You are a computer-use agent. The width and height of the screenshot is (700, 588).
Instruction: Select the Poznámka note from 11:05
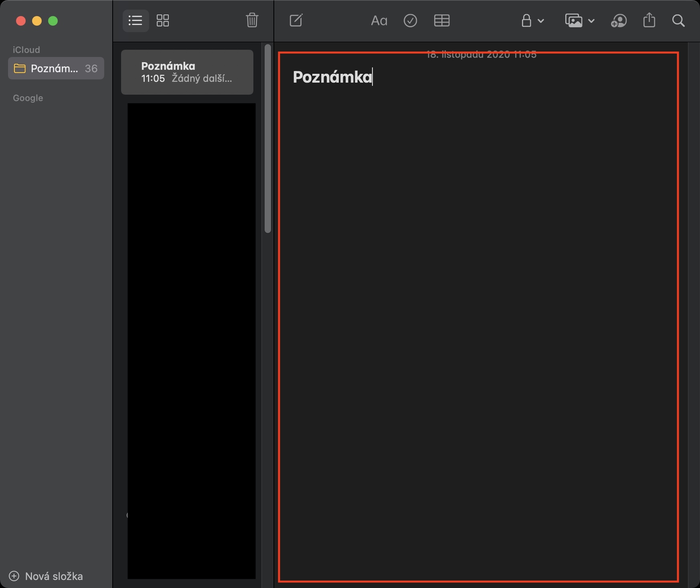click(187, 72)
